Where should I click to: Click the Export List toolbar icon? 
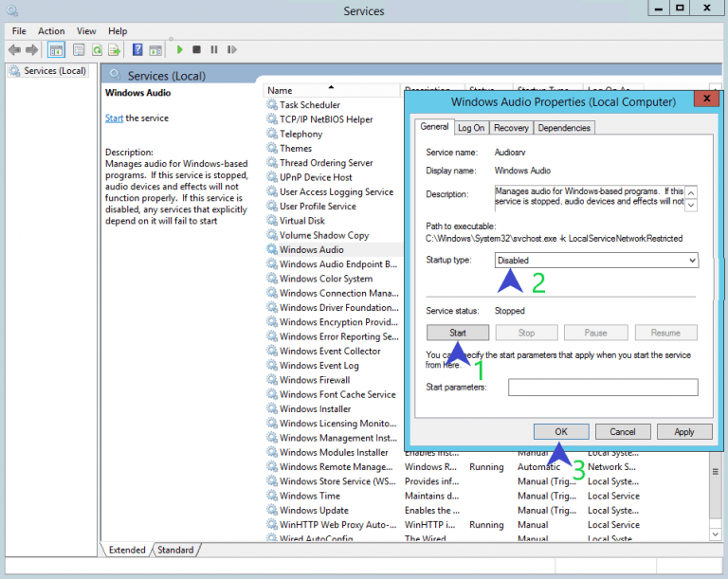click(x=114, y=49)
